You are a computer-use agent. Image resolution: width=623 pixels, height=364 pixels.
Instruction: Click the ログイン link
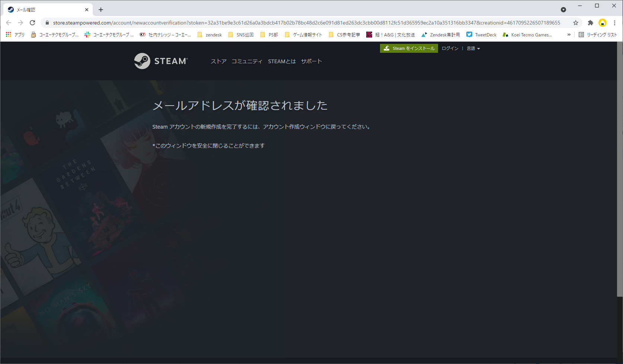(450, 48)
